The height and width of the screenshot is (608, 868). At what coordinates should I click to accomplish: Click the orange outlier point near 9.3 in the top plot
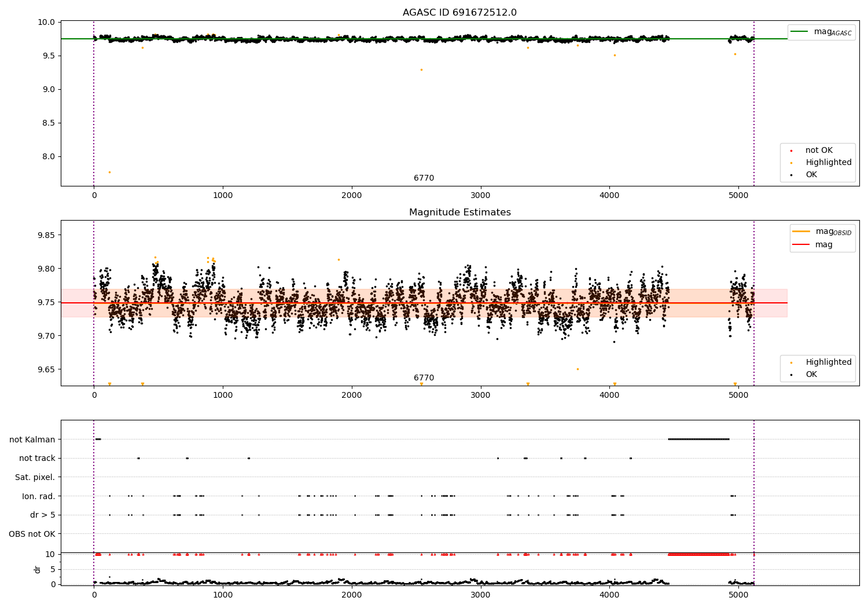(421, 70)
